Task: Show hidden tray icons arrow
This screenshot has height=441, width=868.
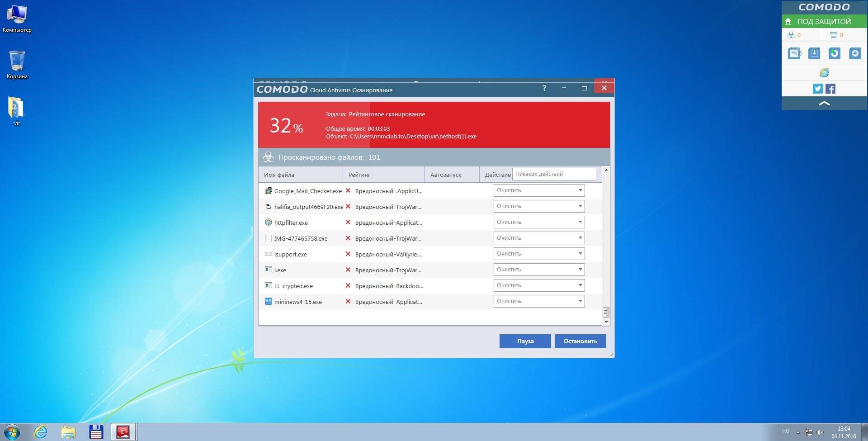Action: [798, 432]
